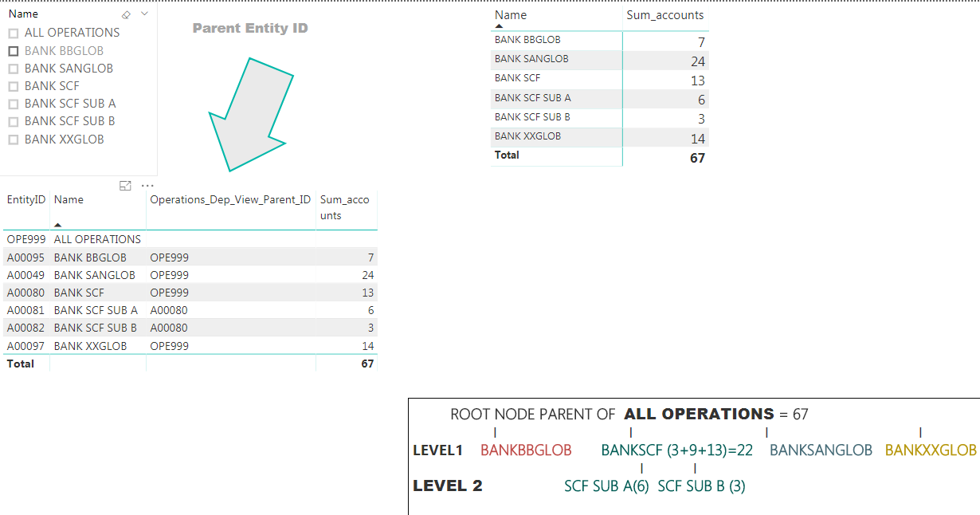The width and height of the screenshot is (980, 515).
Task: Select BANK SCF SUB A name in lower table
Action: [96, 310]
